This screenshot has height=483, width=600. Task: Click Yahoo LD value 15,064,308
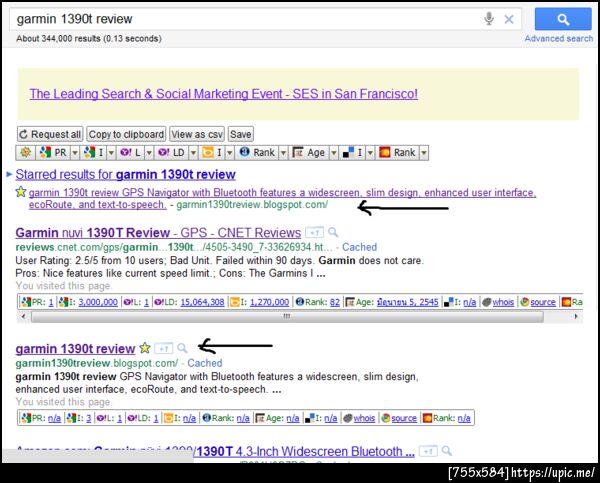point(202,302)
